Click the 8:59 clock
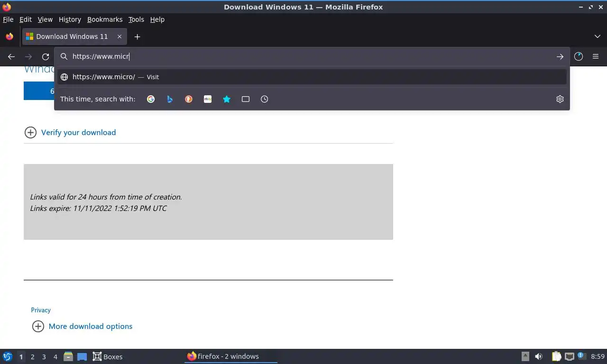607x364 pixels. click(x=598, y=356)
